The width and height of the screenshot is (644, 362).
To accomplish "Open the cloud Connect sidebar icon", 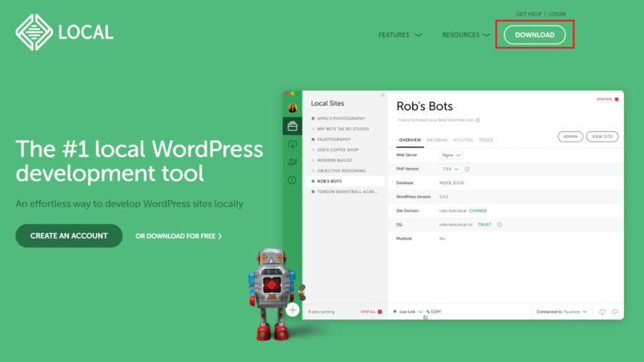I will click(293, 144).
